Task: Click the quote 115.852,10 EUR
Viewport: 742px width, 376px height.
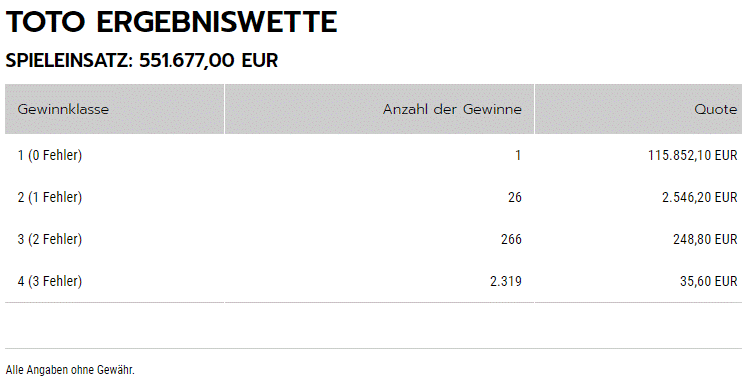Action: tap(692, 155)
